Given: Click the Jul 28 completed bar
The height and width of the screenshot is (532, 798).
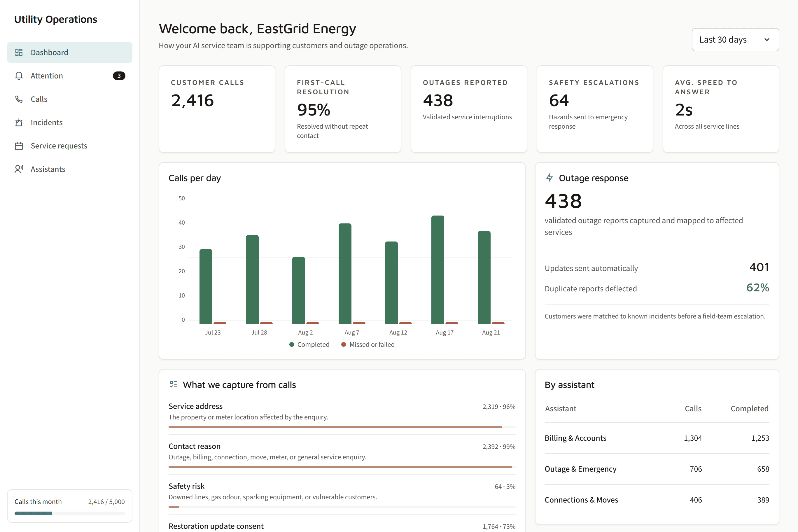Looking at the screenshot, I should coord(252,280).
